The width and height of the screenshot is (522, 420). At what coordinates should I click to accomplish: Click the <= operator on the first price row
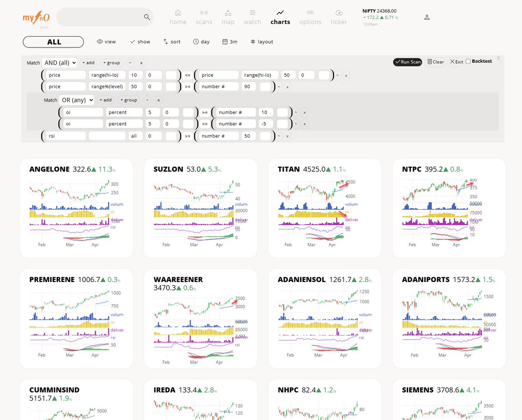click(x=187, y=75)
